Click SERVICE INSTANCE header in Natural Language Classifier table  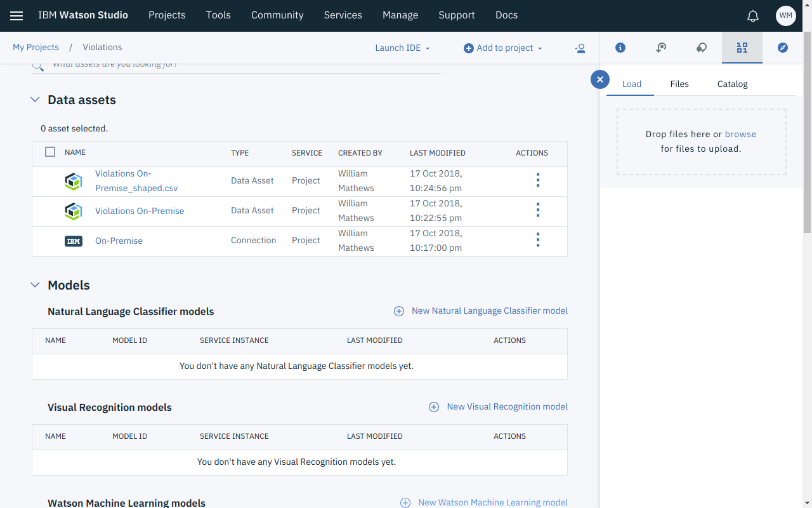(x=234, y=340)
